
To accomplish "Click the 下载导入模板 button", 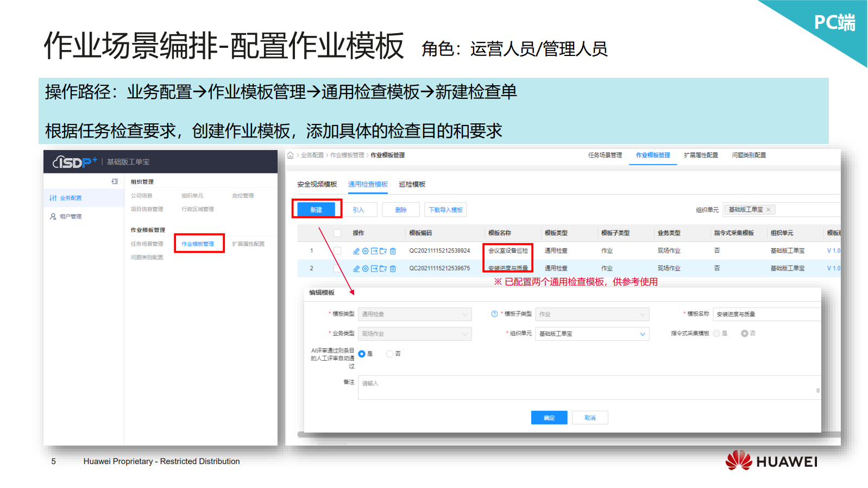I will pyautogui.click(x=446, y=210).
